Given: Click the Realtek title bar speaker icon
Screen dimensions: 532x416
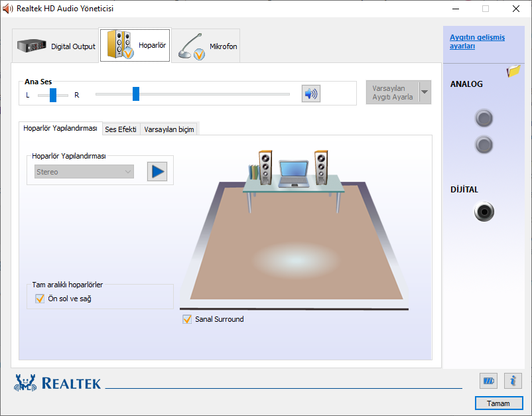Looking at the screenshot, I should pos(7,9).
